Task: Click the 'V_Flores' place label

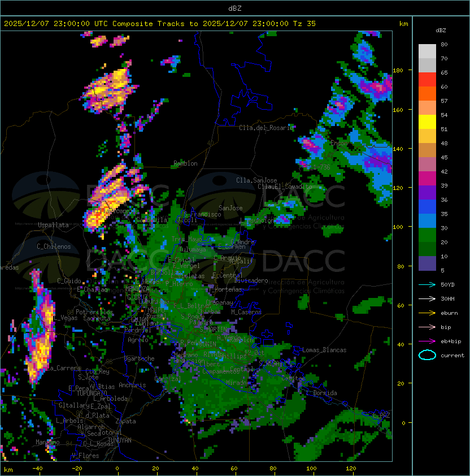Action: pos(85,456)
